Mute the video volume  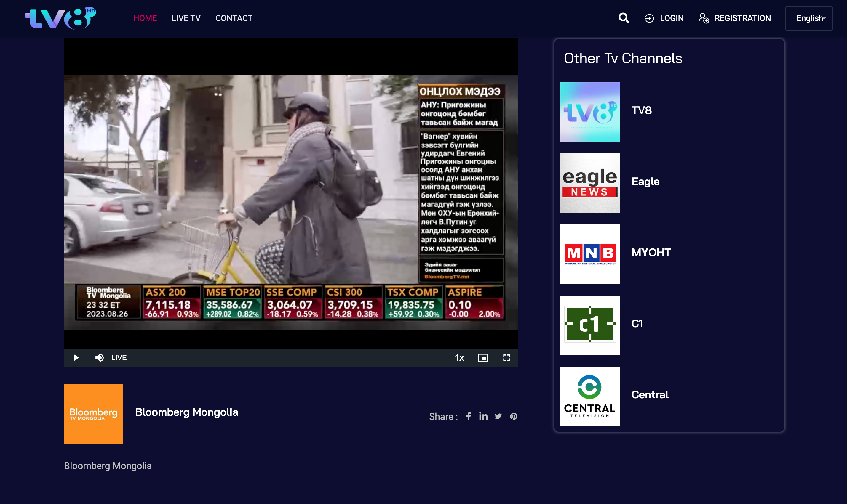(99, 358)
